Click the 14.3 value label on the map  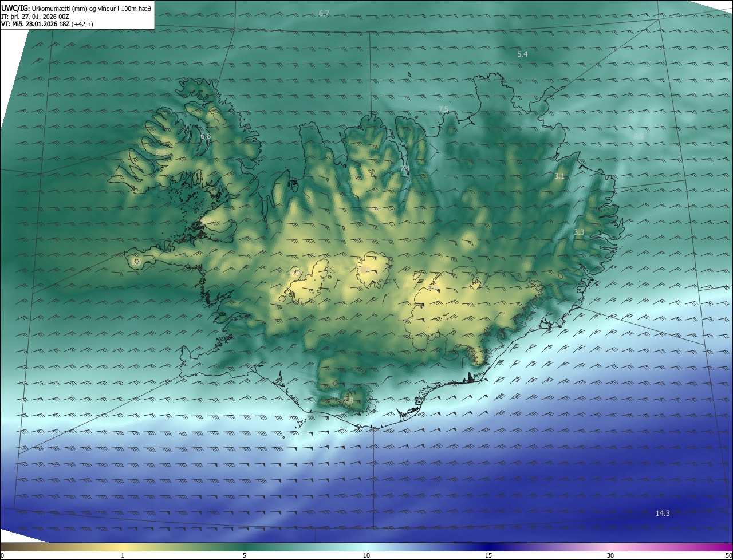(x=663, y=514)
